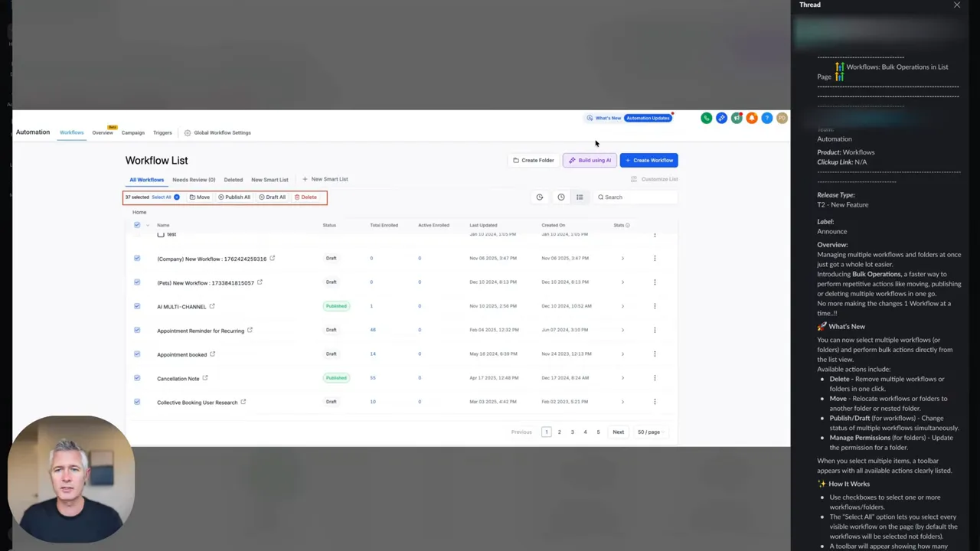The width and height of the screenshot is (980, 551).
Task: Click the history clock icon above the table
Action: tap(540, 197)
